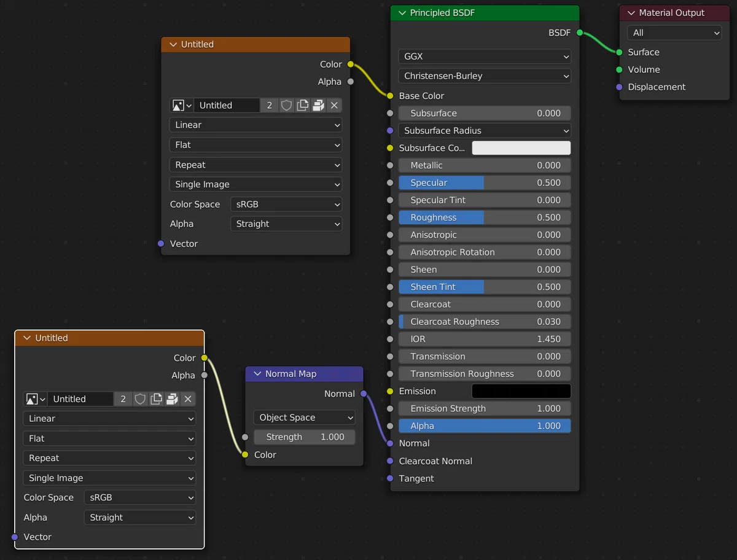Open Material Output target dropdown showing All
Screen dimensions: 737x560
click(x=674, y=33)
